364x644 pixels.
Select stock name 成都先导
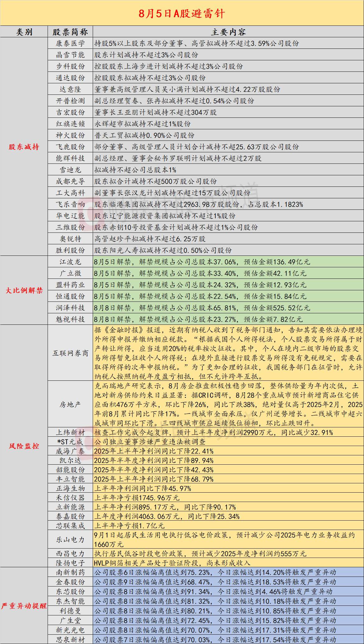pyautogui.click(x=70, y=181)
